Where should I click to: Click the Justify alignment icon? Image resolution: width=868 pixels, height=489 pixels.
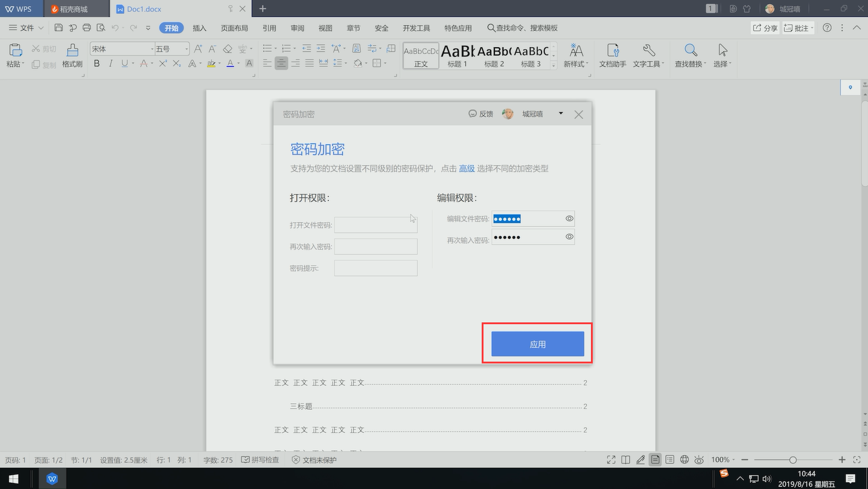click(310, 63)
